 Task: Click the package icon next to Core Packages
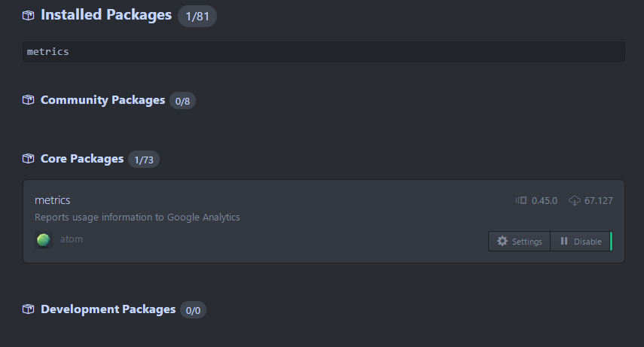tap(29, 159)
